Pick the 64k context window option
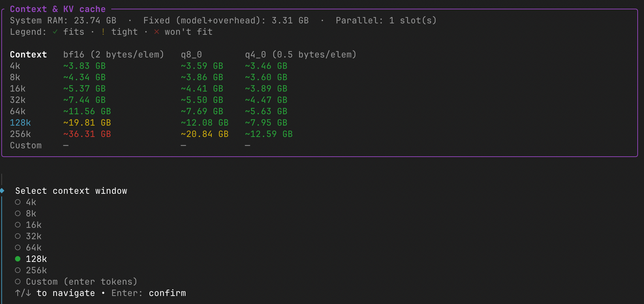Screen dimensions: 644x304 (x=28, y=248)
